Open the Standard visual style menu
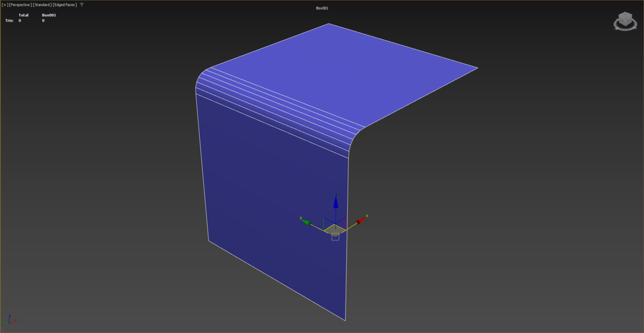This screenshot has height=333, width=644. (x=42, y=4)
